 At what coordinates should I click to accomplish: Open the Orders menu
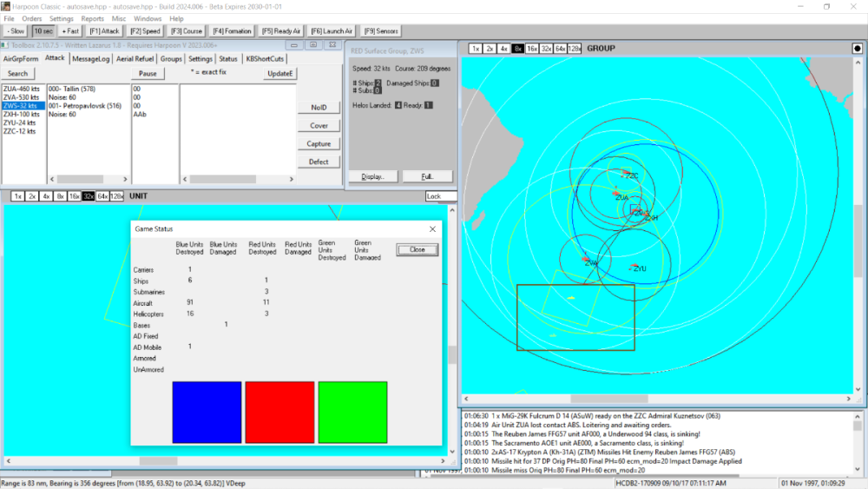pos(32,18)
